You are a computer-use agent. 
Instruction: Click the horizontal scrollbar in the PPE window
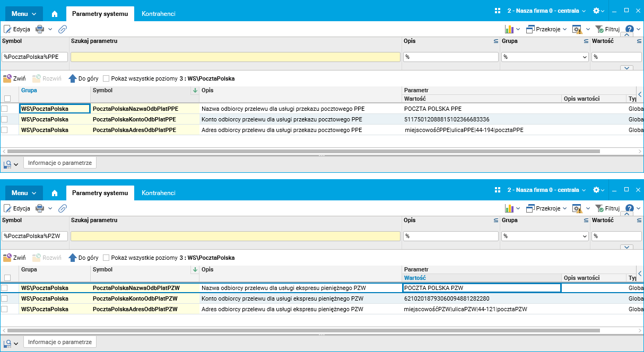(302, 151)
